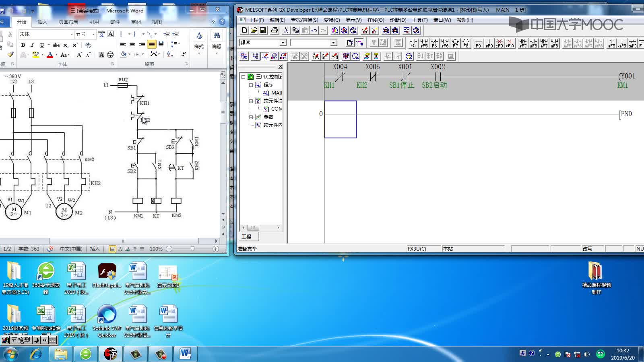Toggle show paragraph marks in Word
The image size is (644, 362).
(x=184, y=54)
